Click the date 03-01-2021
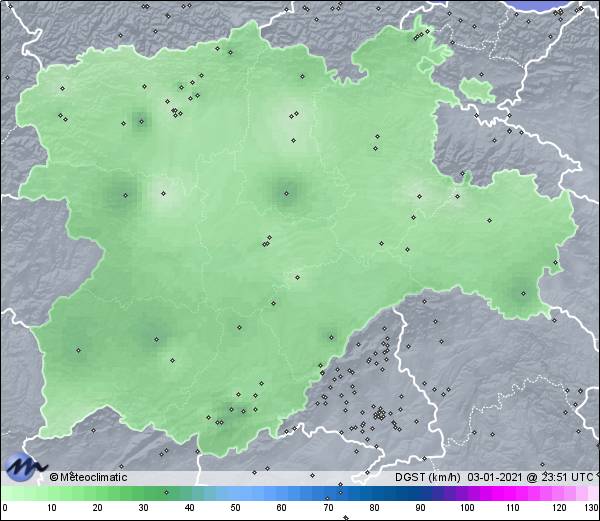The height and width of the screenshot is (521, 600). 495,477
